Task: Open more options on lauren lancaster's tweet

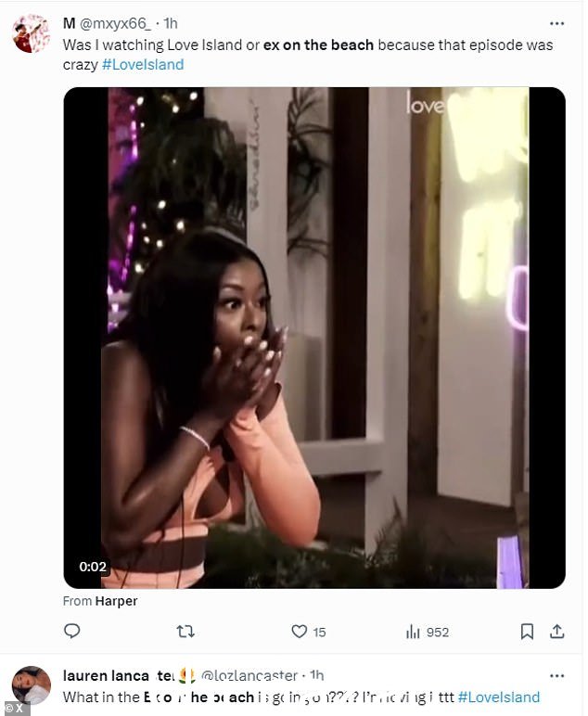Action: click(557, 676)
